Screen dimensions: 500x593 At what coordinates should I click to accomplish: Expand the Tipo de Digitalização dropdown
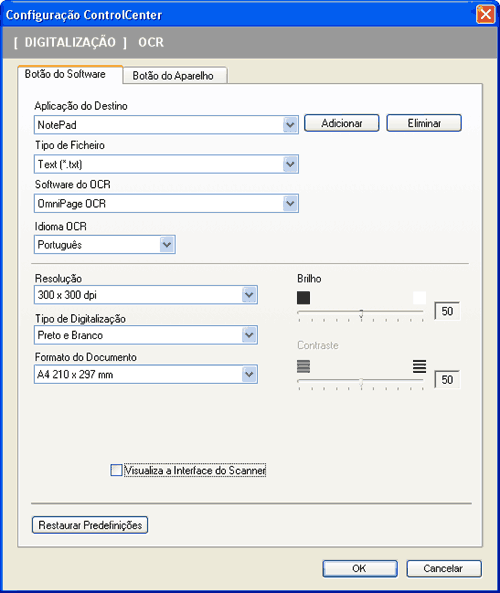tap(249, 335)
